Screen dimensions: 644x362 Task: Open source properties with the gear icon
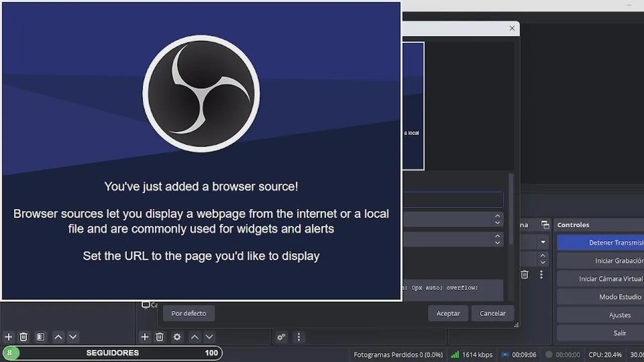coord(177,337)
